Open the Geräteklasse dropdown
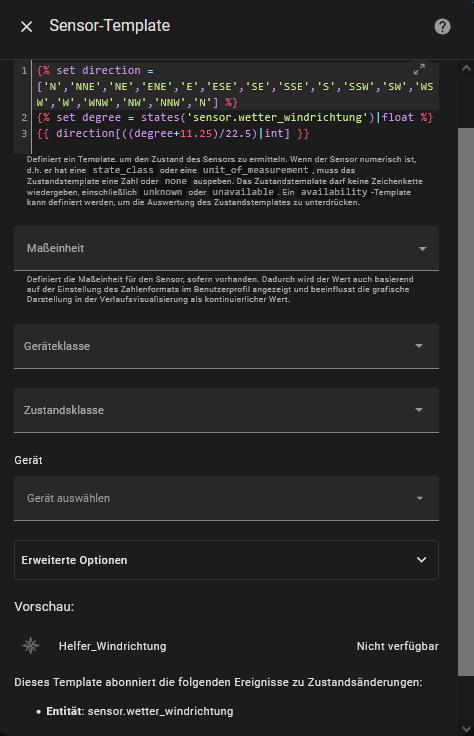The image size is (474, 736). (x=227, y=346)
